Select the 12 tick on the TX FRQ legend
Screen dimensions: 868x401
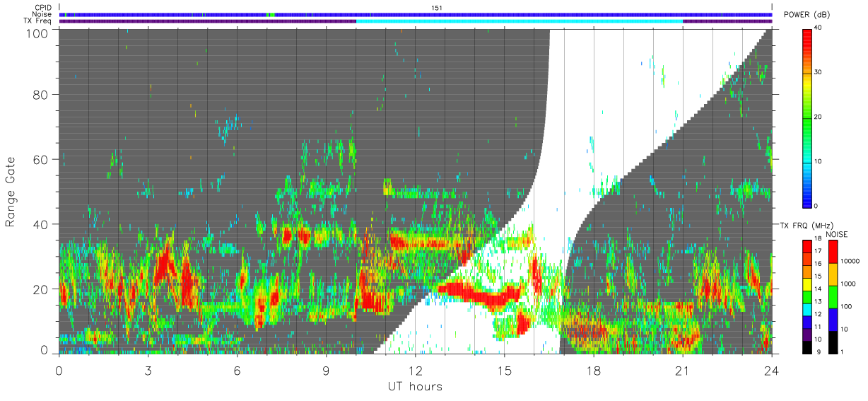click(x=818, y=315)
